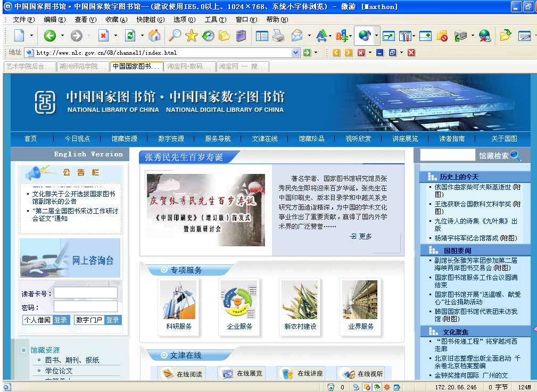Toggle the green arrow page icon in status bar

(x=377, y=387)
